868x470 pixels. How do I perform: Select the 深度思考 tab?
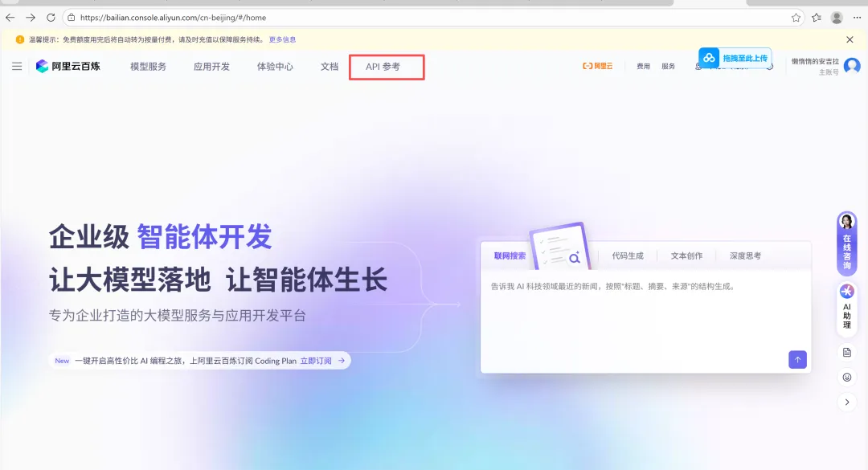pos(745,255)
